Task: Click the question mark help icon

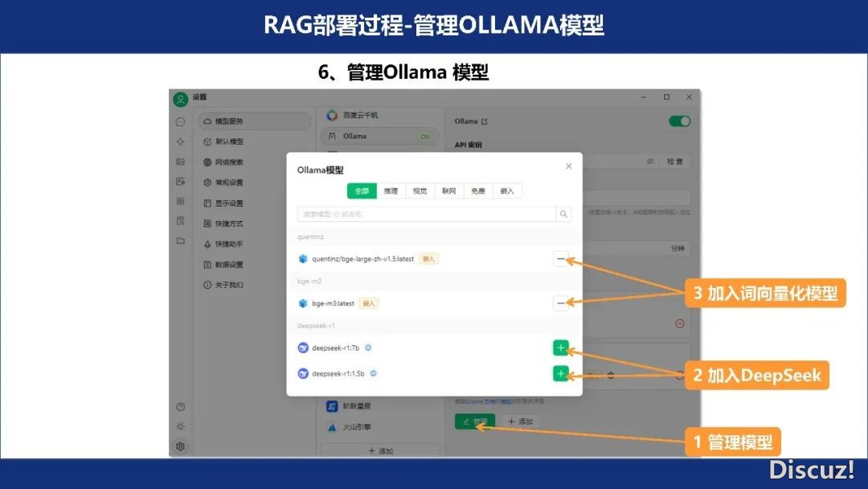Action: [x=181, y=407]
